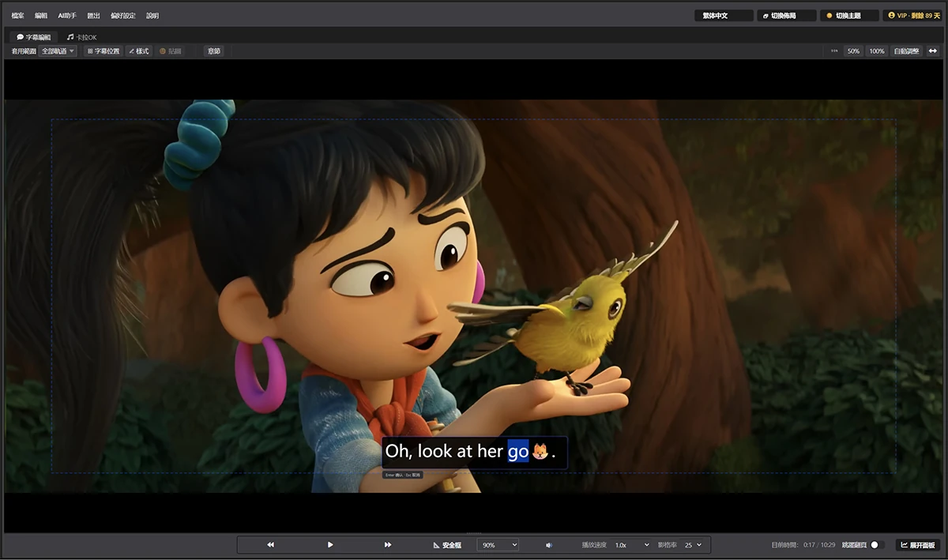Screen dimensions: 948x560
Task: Click the 章節 chapter button
Action: (213, 51)
